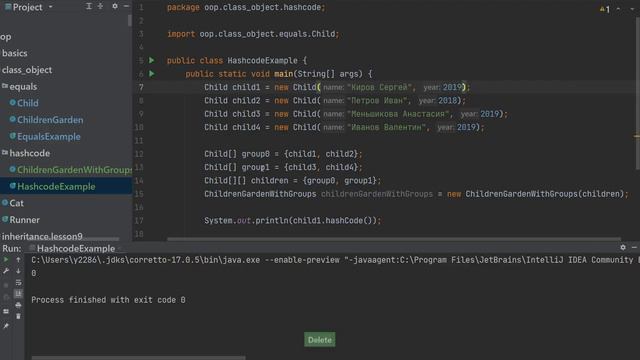Click the Project panel title label
This screenshot has height=360, width=640.
pos(27,7)
